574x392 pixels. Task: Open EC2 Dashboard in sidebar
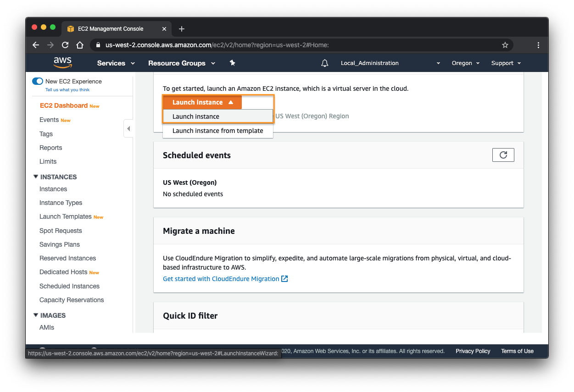click(x=63, y=105)
